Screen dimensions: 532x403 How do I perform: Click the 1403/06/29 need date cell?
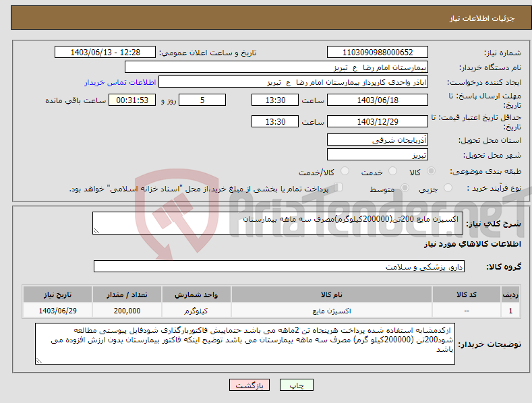(x=57, y=311)
